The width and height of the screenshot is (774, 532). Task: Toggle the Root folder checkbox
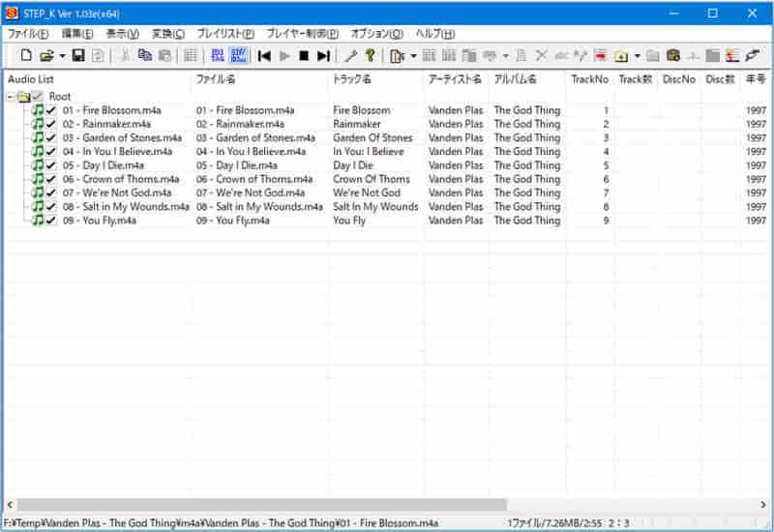38,97
